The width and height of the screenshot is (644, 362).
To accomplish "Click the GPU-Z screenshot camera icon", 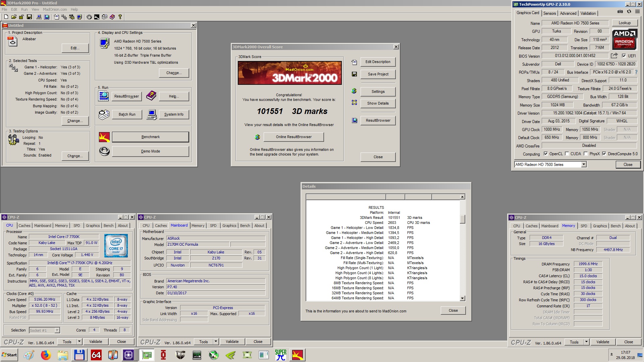I will tap(620, 12).
